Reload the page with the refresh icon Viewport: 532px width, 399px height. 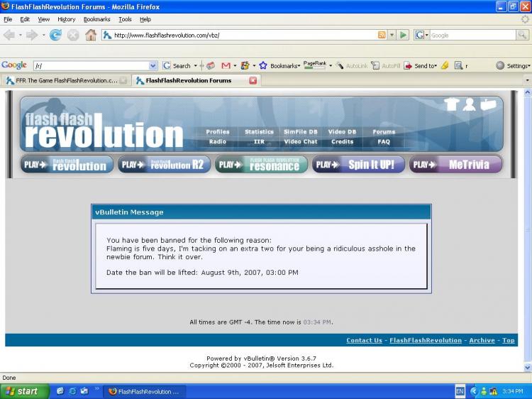[55, 35]
